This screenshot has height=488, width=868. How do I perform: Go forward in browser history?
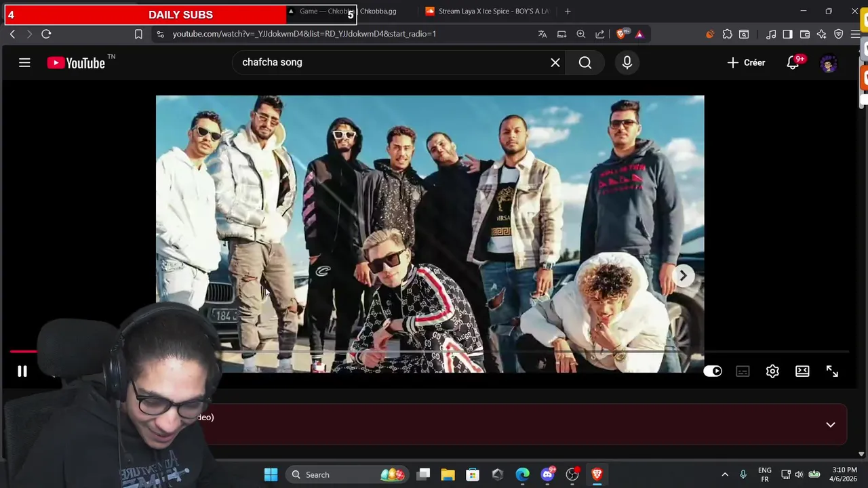(29, 34)
